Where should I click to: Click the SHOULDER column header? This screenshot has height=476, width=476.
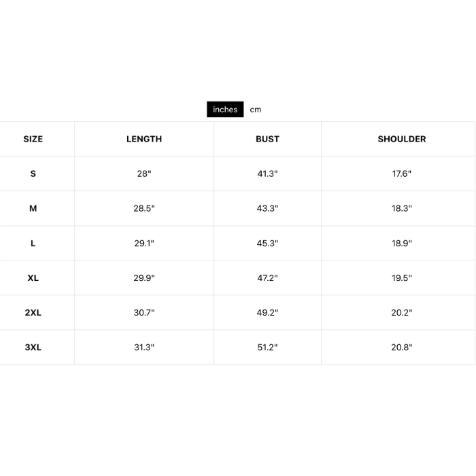click(402, 139)
